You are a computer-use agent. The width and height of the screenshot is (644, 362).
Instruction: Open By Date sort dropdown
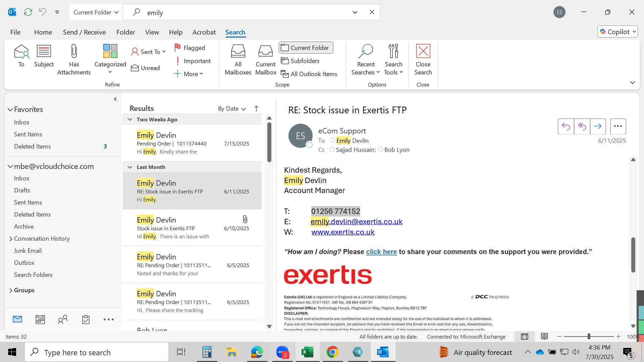pos(232,109)
